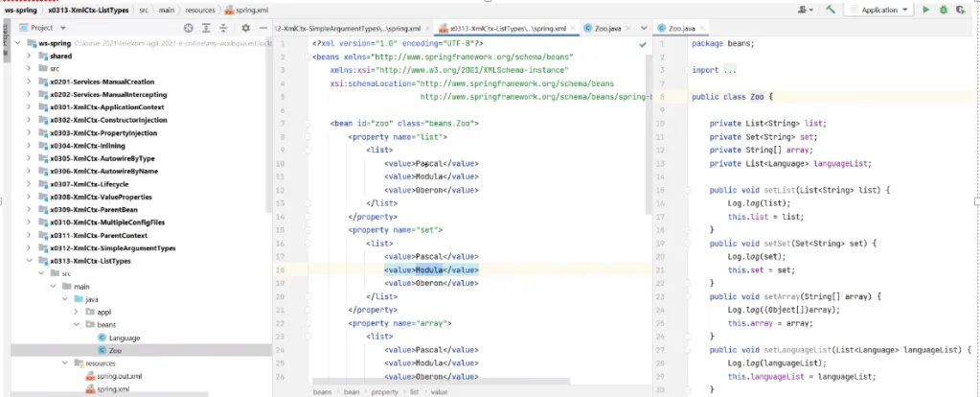Click the Build project hammer icon
The height and width of the screenshot is (397, 980).
(x=831, y=10)
